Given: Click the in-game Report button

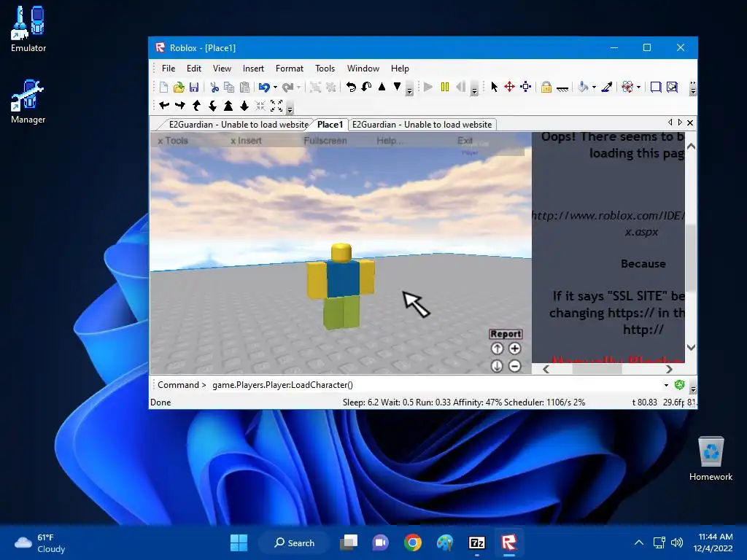Looking at the screenshot, I should click(x=506, y=334).
